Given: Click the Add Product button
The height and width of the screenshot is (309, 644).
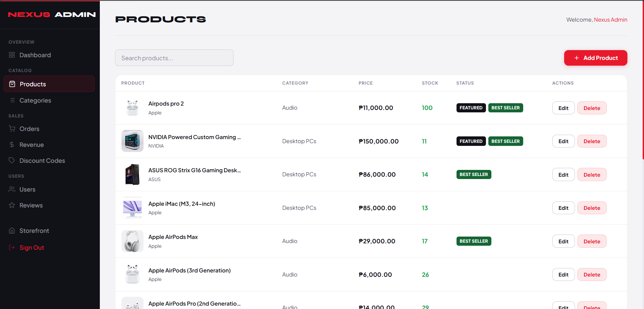Looking at the screenshot, I should coord(596,58).
